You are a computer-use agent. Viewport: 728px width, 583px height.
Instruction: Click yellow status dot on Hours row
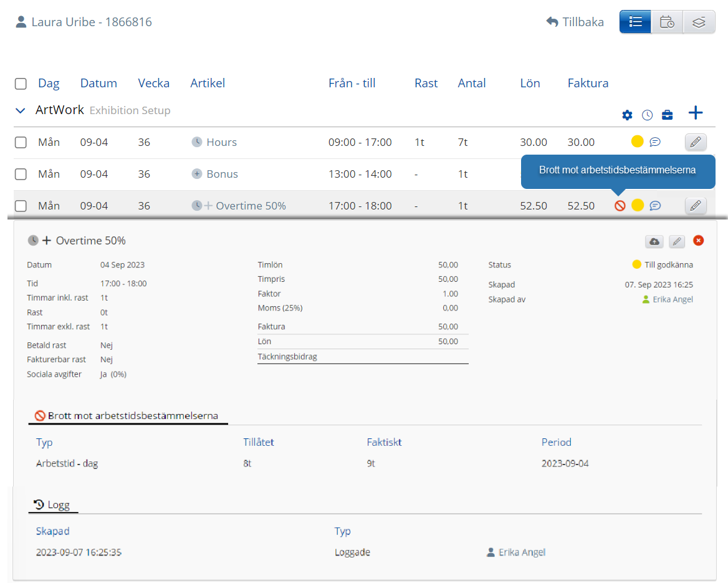(638, 141)
